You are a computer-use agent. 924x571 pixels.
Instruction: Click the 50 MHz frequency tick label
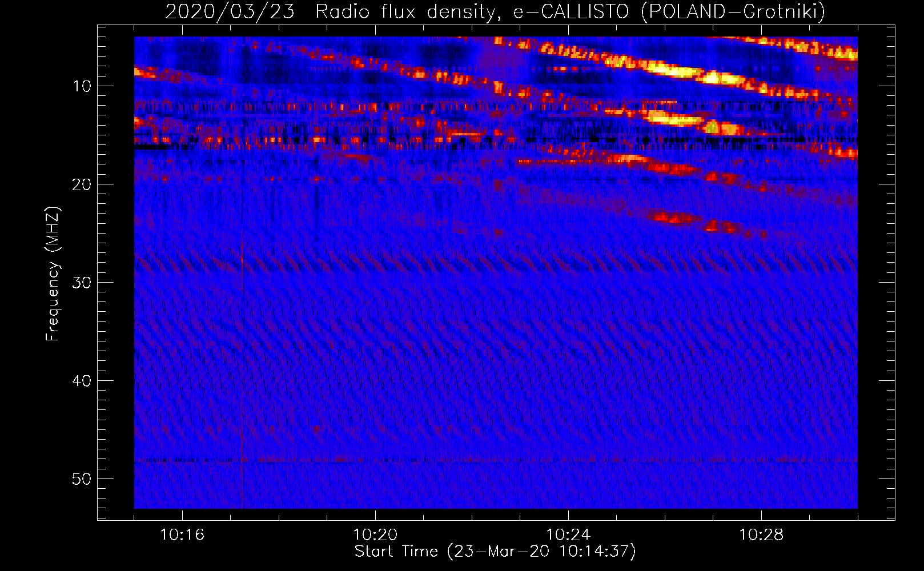point(82,479)
